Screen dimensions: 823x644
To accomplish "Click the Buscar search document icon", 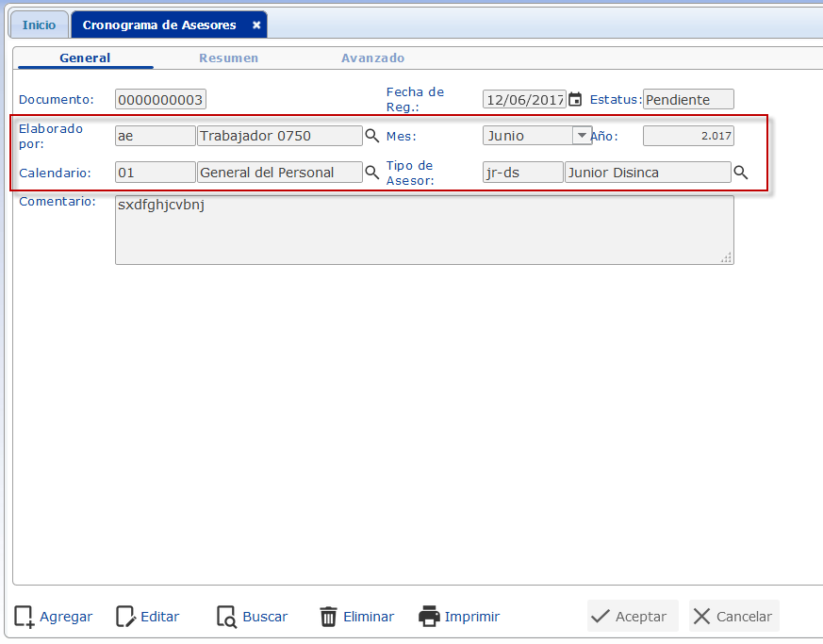I will pyautogui.click(x=226, y=617).
